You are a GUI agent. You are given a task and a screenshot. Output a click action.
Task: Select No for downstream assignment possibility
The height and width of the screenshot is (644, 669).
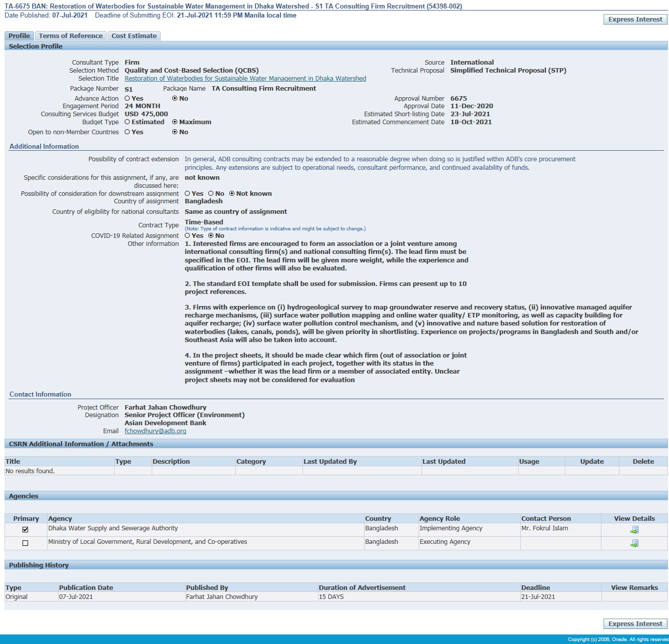coord(211,194)
